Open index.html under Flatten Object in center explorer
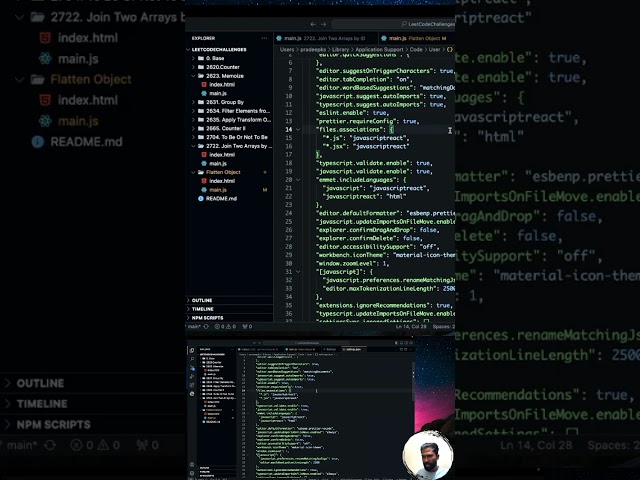The height and width of the screenshot is (480, 640). coord(222,181)
